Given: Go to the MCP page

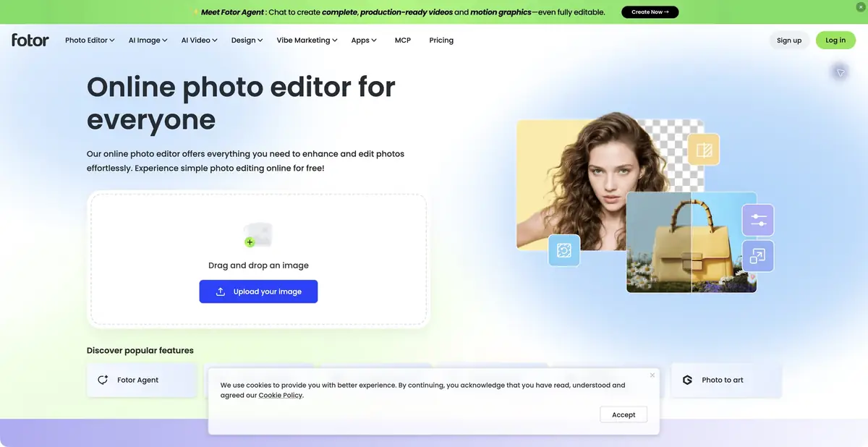Looking at the screenshot, I should (x=403, y=41).
